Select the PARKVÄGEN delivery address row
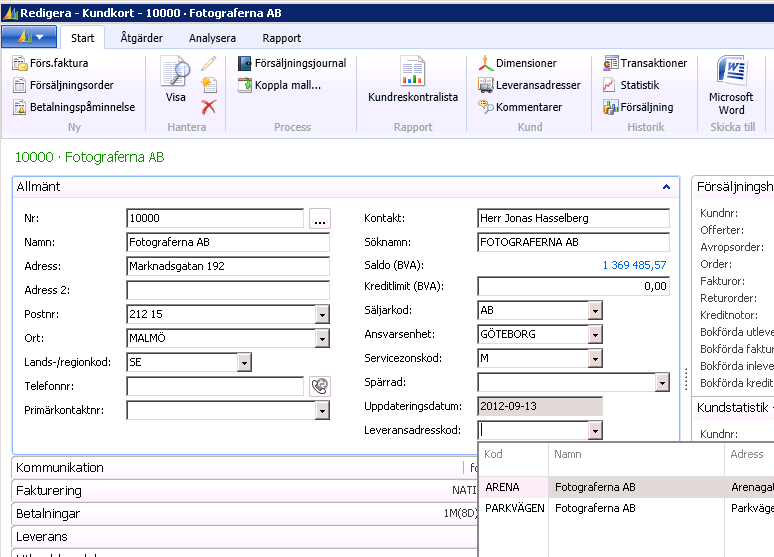Screen dimensions: 774x557 pos(626,508)
